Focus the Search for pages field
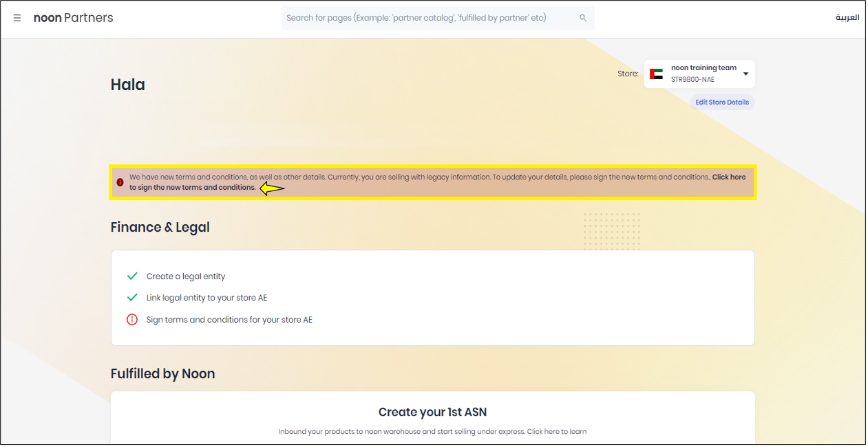Image resolution: width=868 pixels, height=447 pixels. point(427,18)
